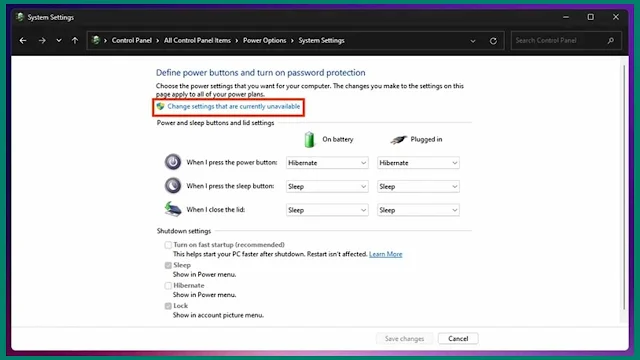Navigate to All Control Panel Items breadcrumb
The width and height of the screenshot is (640, 360).
pyautogui.click(x=197, y=40)
